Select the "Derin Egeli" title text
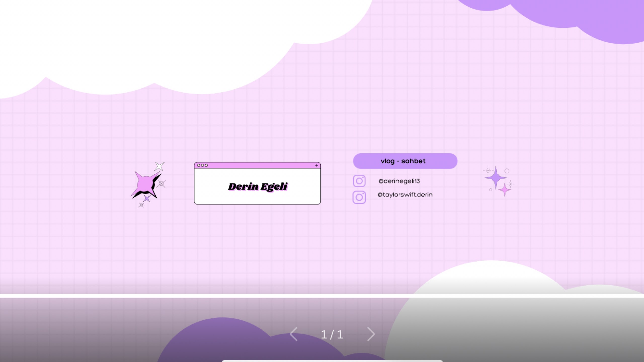 click(x=258, y=187)
